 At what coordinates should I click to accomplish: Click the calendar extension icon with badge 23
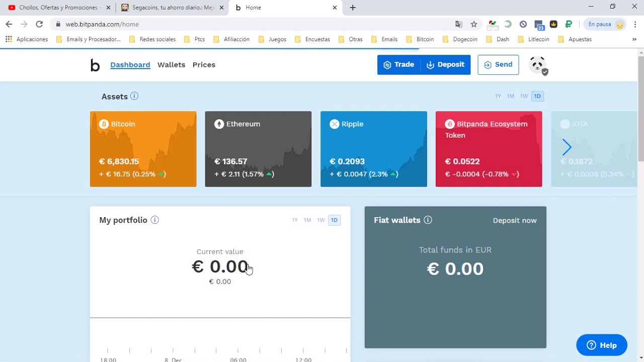[x=539, y=25]
